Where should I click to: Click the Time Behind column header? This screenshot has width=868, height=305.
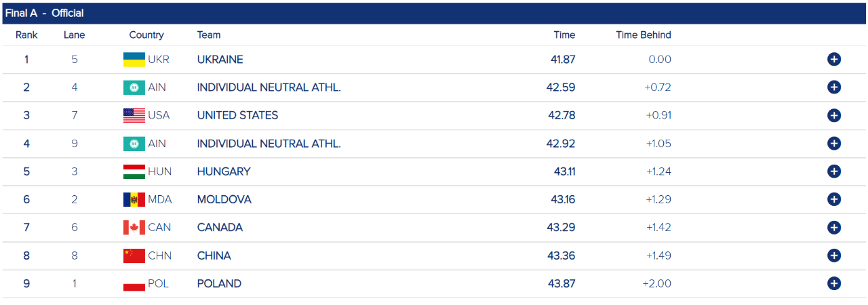643,35
